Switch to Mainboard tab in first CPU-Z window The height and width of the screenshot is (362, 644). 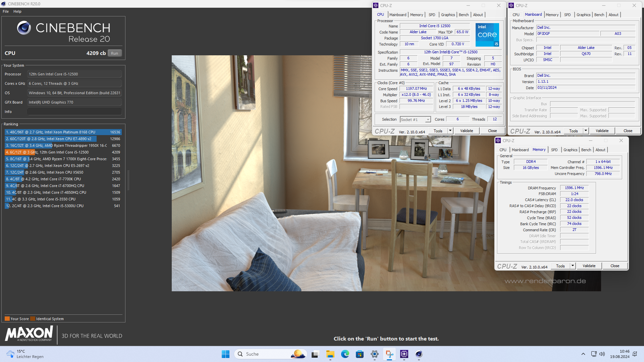click(398, 15)
